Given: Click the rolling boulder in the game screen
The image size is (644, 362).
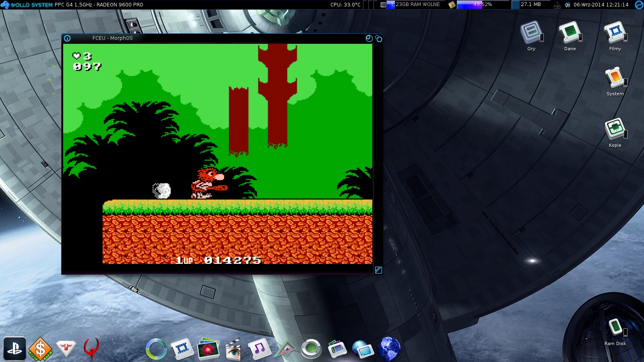Looking at the screenshot, I should click(161, 191).
